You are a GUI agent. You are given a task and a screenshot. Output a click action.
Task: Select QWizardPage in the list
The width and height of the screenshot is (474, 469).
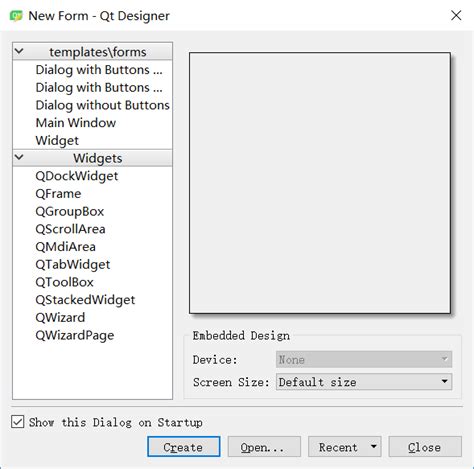pos(75,335)
